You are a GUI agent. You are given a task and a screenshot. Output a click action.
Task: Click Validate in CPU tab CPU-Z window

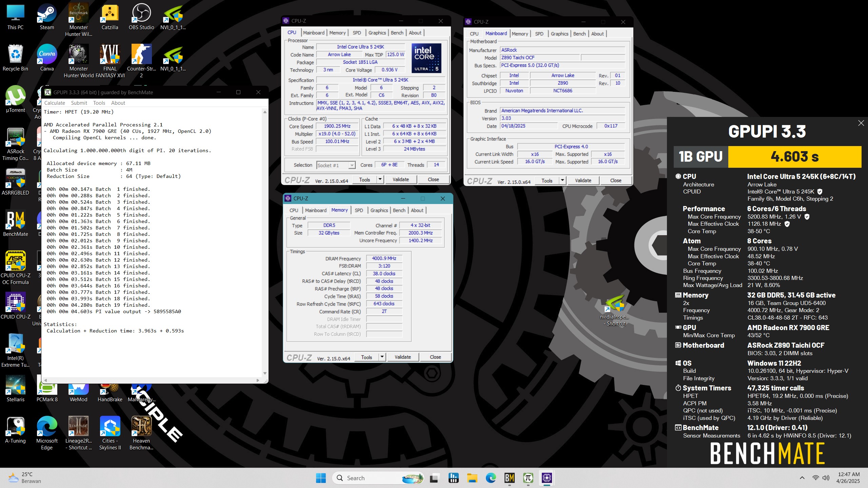tap(400, 180)
